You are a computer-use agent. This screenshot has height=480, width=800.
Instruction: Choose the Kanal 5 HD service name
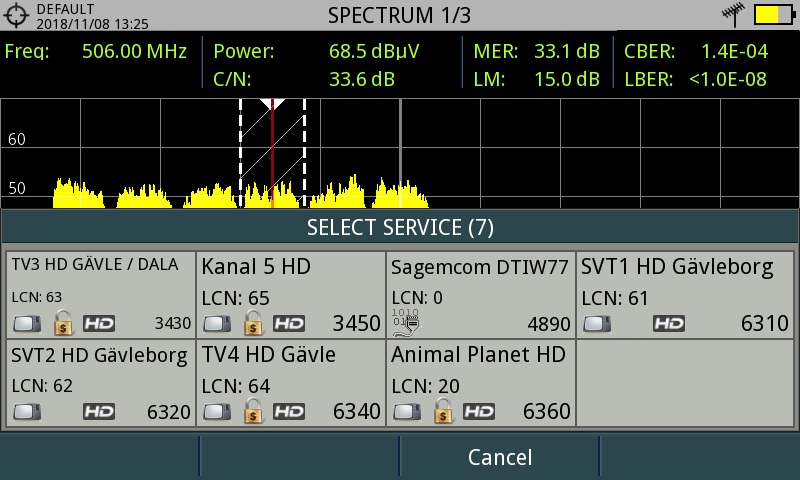tap(256, 266)
